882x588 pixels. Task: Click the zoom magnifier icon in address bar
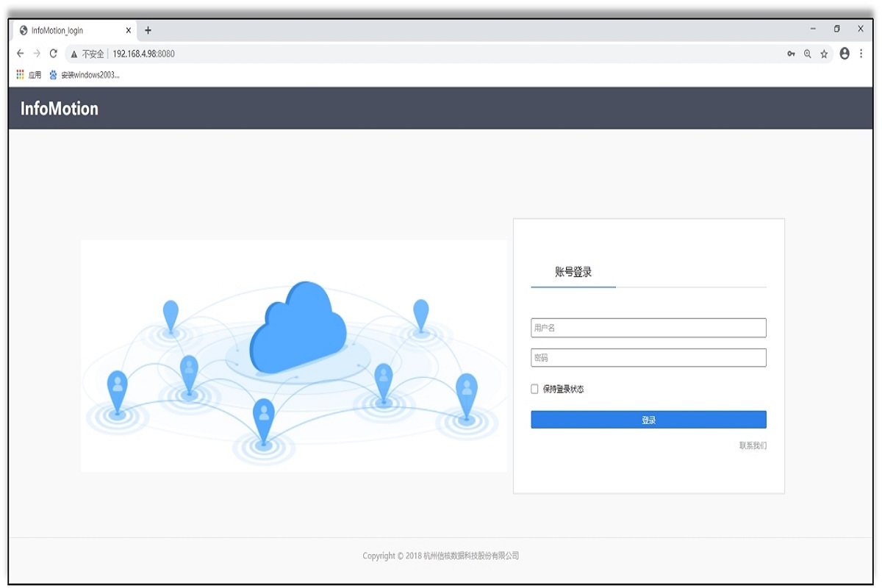coord(808,54)
